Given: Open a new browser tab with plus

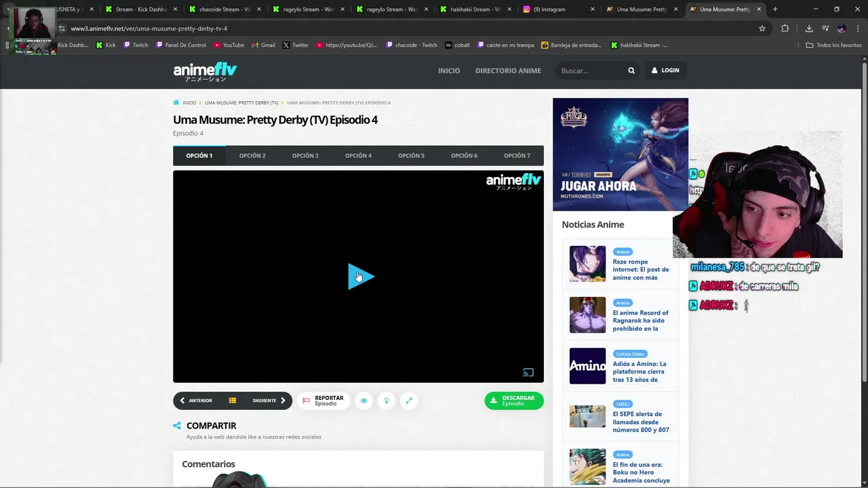Looking at the screenshot, I should coord(775,9).
